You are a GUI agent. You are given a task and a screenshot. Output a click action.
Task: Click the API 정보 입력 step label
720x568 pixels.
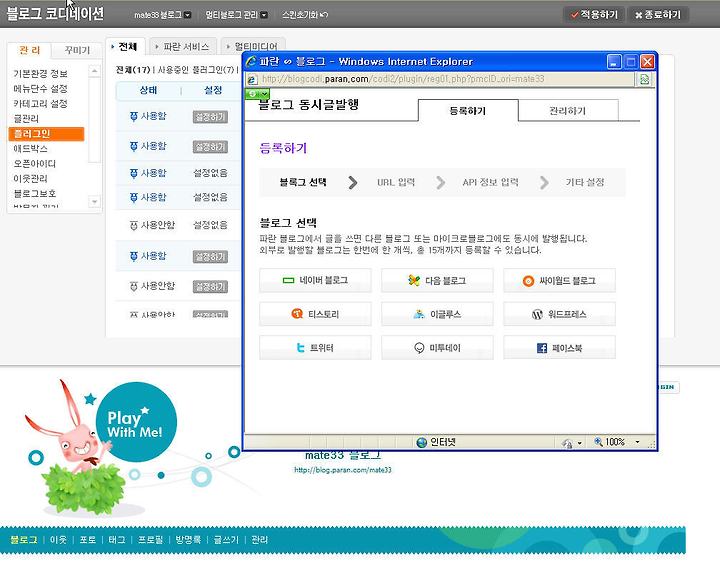pos(490,182)
